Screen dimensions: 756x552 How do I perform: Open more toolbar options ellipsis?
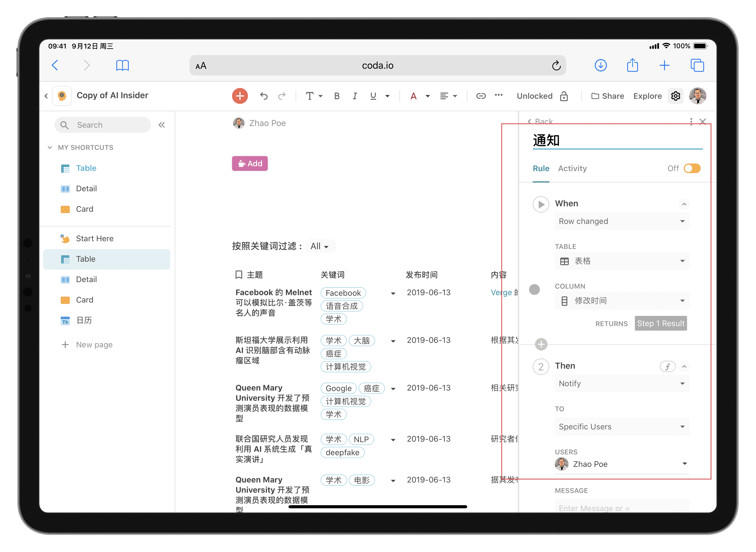(x=498, y=95)
